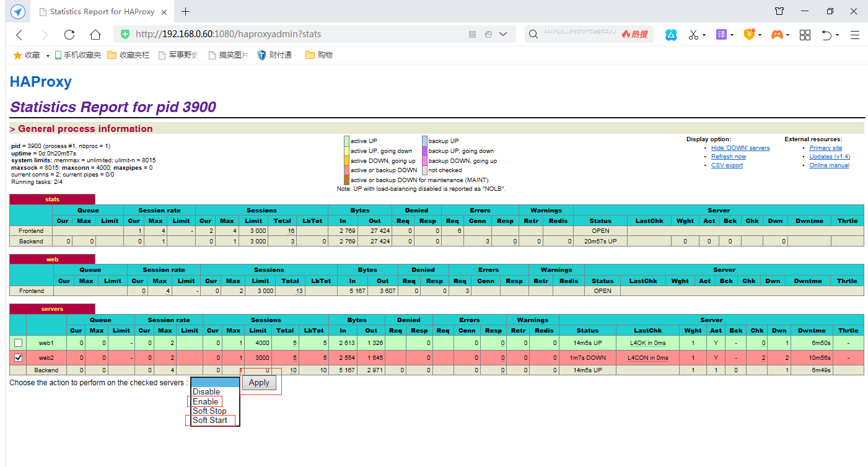Expand the dropdown arrow beside 收藏 star
Screen dimensions: 868x467
pyautogui.click(x=48, y=56)
